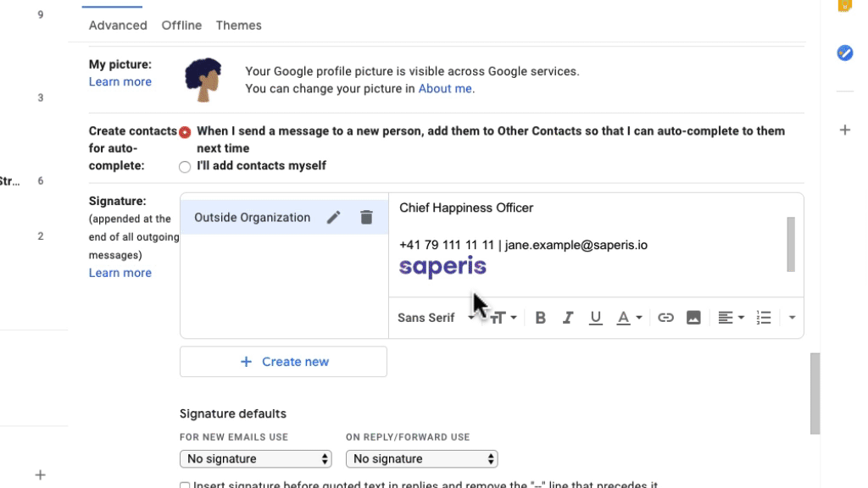Apply bold formatting in signature editor
Viewport: 868px width, 488px height.
click(x=540, y=318)
